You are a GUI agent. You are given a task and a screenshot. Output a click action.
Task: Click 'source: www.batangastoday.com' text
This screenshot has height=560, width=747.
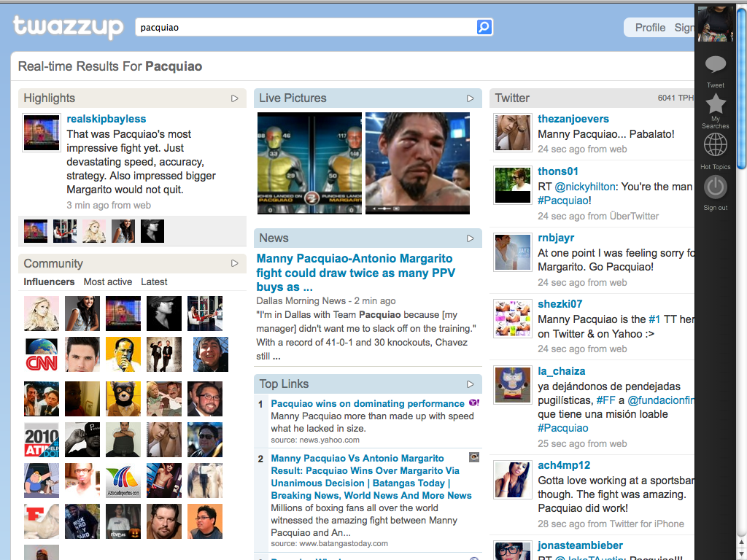pos(329,543)
